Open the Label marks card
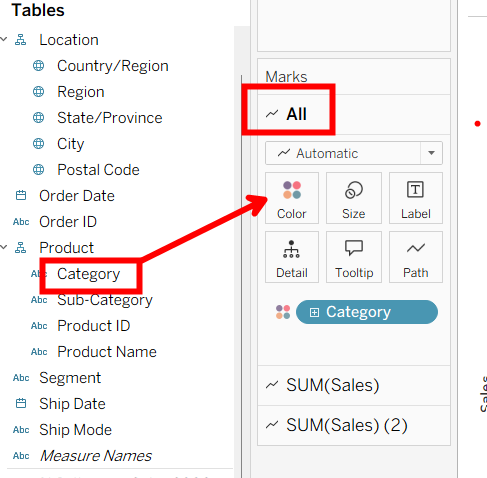Image resolution: width=487 pixels, height=478 pixels. (416, 198)
